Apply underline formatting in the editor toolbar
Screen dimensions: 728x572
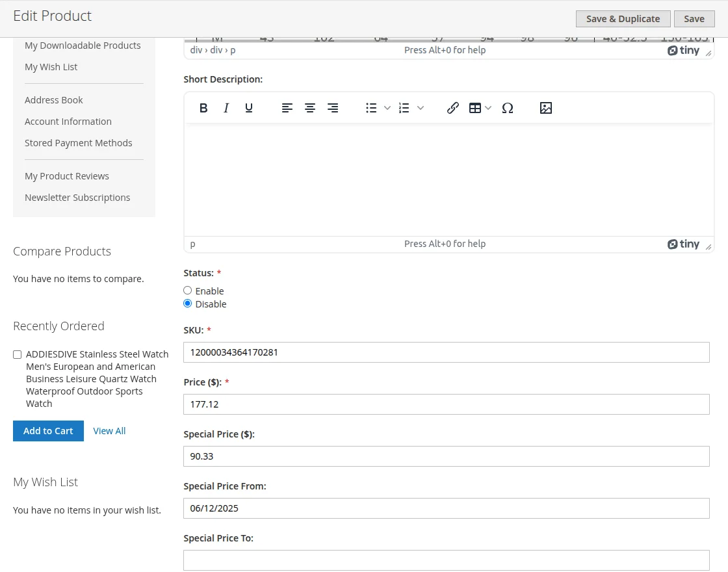249,108
